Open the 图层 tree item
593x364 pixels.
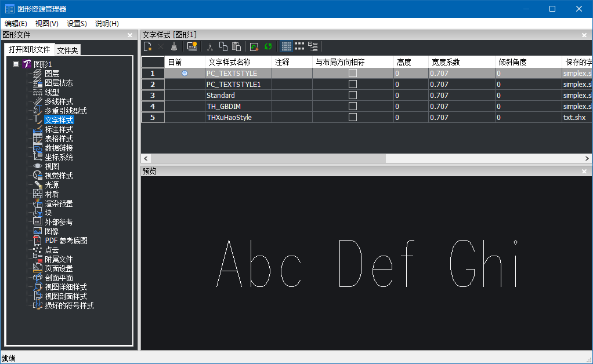[52, 74]
